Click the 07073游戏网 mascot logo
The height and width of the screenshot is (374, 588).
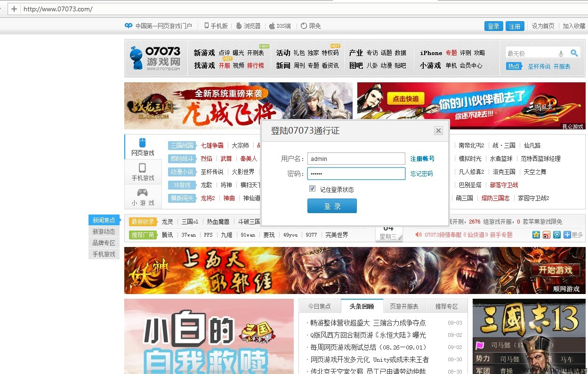pos(155,58)
